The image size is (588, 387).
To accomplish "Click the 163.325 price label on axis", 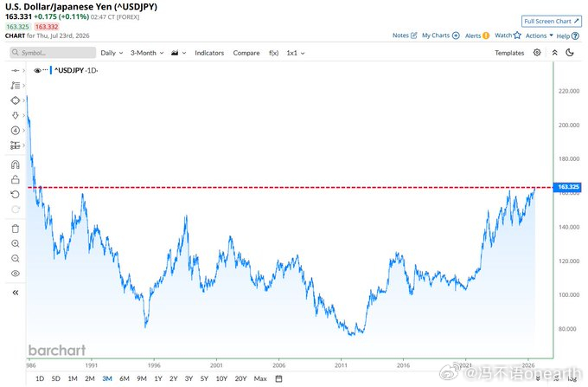I will pyautogui.click(x=568, y=187).
